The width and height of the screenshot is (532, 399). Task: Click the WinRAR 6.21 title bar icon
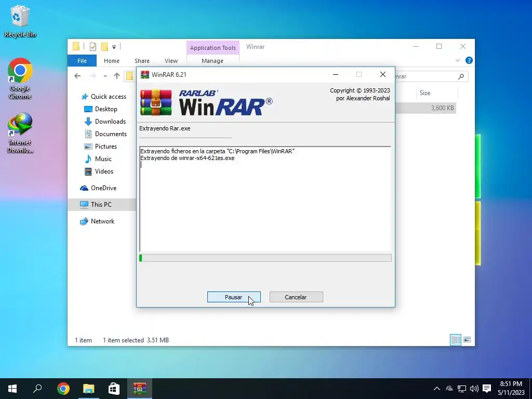145,75
